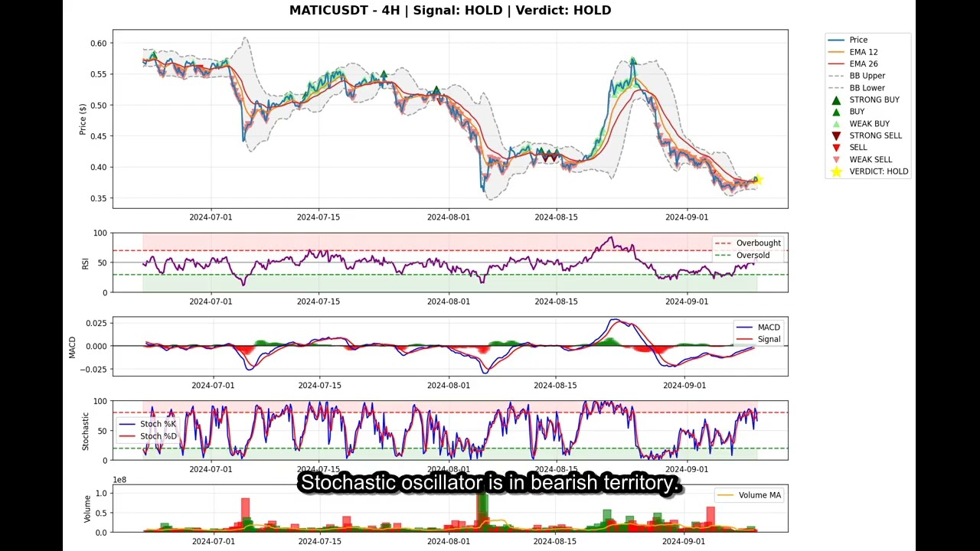Select the BB Upper legend label

[867, 76]
